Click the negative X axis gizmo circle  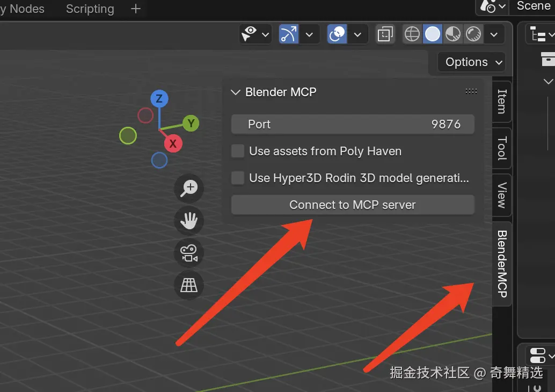pos(145,115)
